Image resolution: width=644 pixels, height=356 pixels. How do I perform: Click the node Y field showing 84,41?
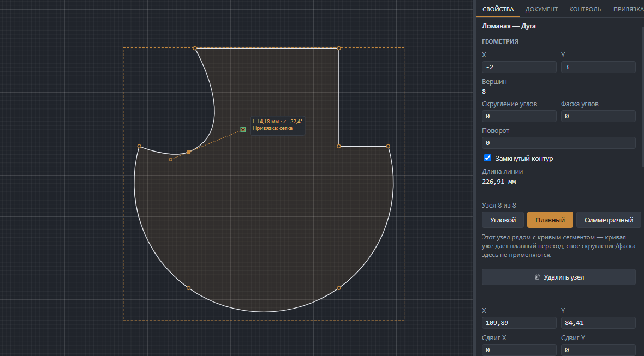click(598, 323)
